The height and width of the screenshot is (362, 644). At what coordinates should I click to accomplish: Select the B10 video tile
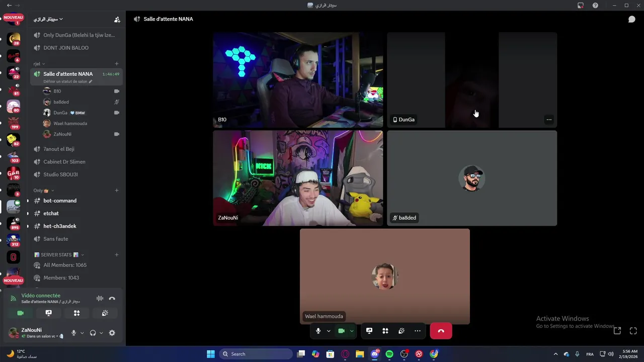[x=298, y=80]
